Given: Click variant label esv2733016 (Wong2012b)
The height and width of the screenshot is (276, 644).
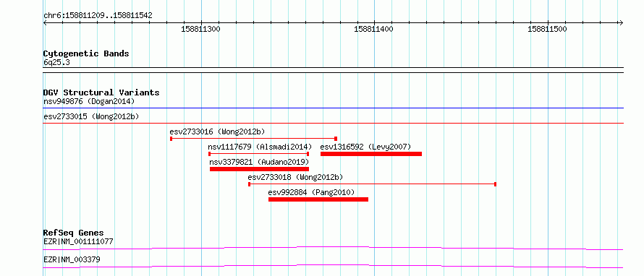Looking at the screenshot, I should [217, 131].
